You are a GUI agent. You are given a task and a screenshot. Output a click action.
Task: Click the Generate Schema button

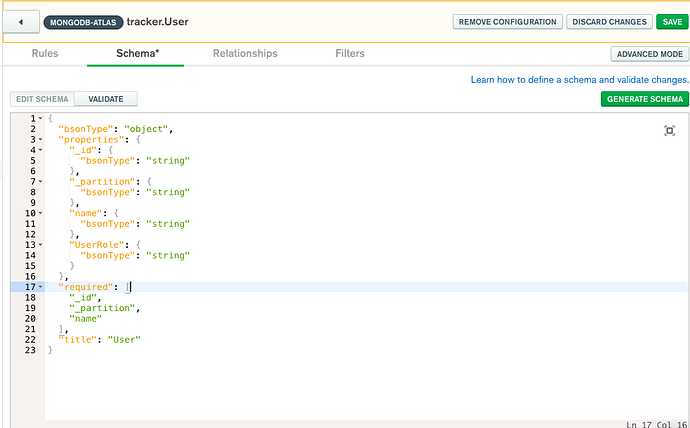click(645, 99)
